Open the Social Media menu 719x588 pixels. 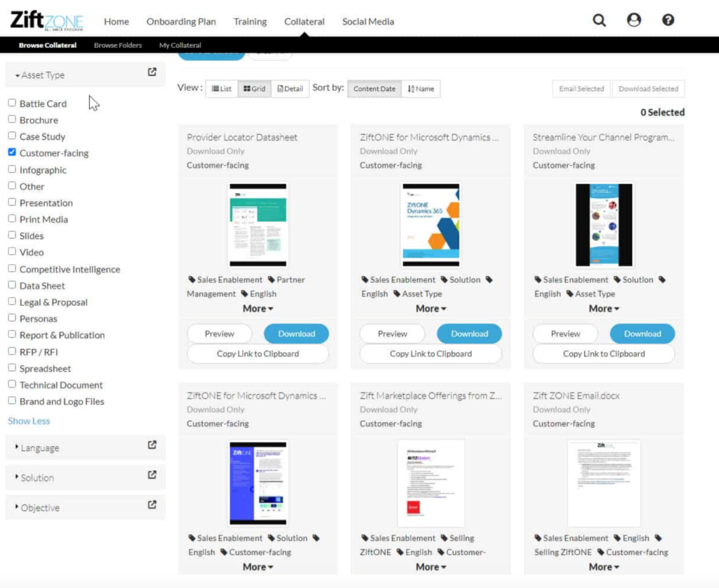click(x=368, y=22)
